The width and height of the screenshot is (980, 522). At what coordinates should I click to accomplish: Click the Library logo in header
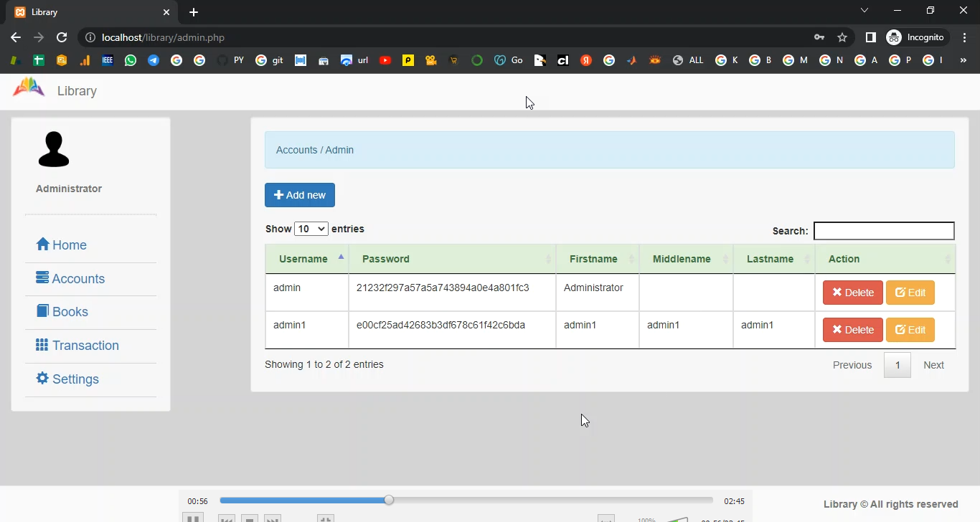coord(29,89)
